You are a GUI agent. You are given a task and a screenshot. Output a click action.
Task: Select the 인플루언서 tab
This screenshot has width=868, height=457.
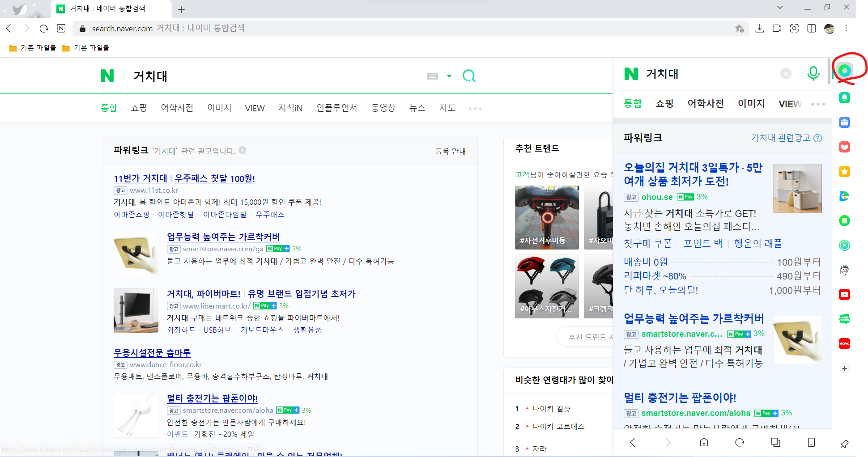(x=337, y=108)
